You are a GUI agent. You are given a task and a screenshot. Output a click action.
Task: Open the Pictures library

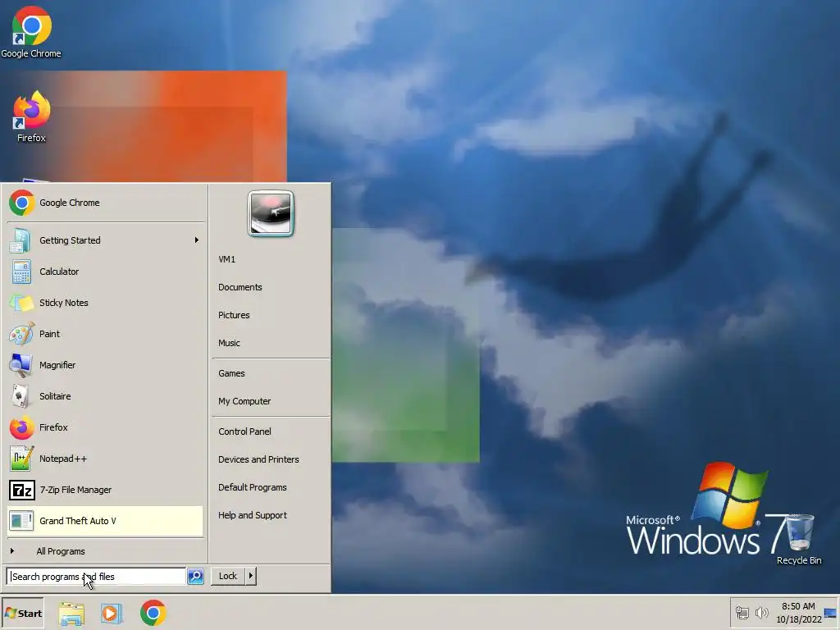[x=234, y=315]
